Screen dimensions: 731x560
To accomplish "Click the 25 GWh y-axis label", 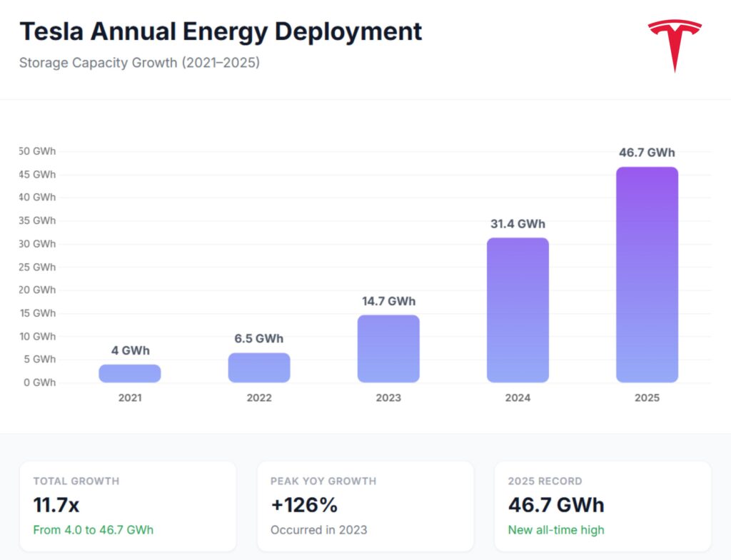I will [x=39, y=267].
